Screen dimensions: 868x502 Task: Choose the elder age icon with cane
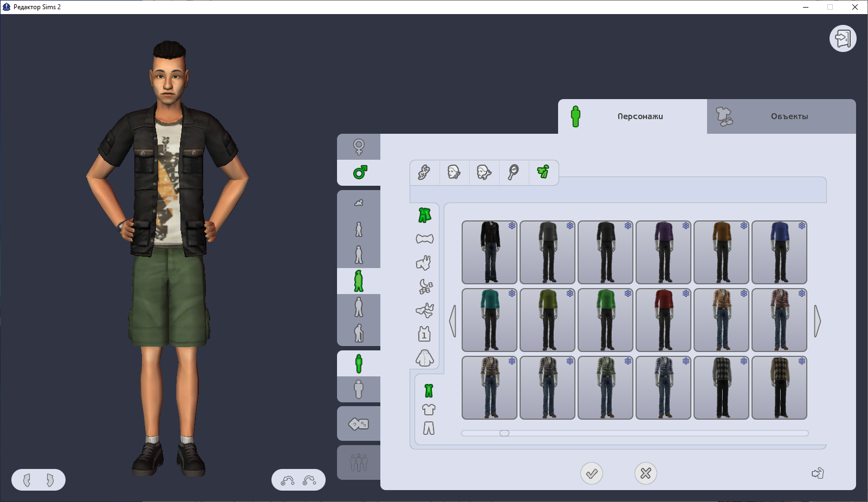(x=359, y=333)
